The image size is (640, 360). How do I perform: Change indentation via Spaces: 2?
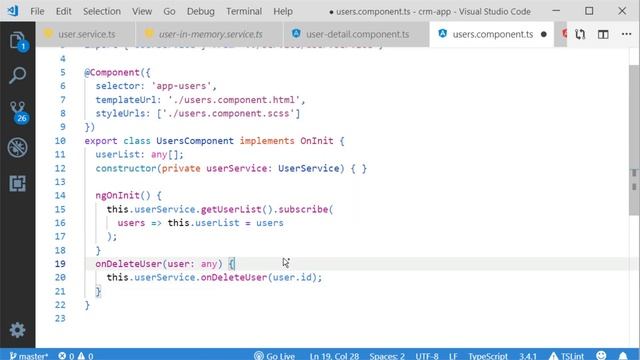(x=387, y=356)
